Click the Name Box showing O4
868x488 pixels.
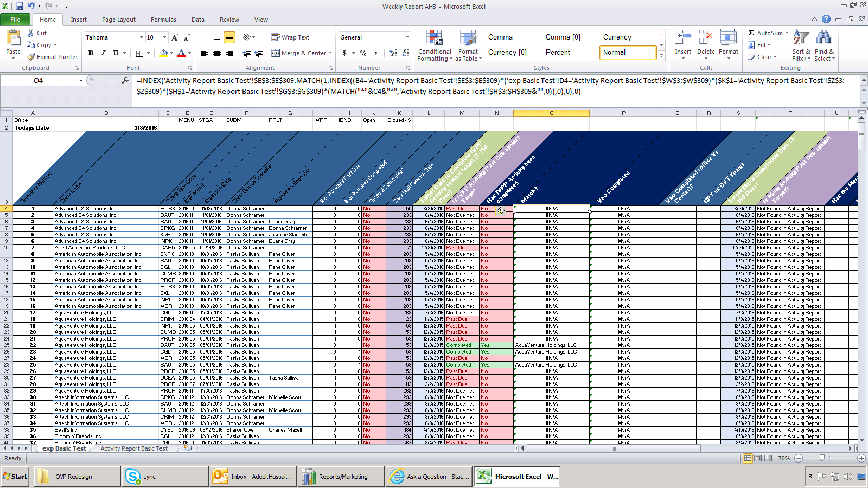pyautogui.click(x=39, y=80)
